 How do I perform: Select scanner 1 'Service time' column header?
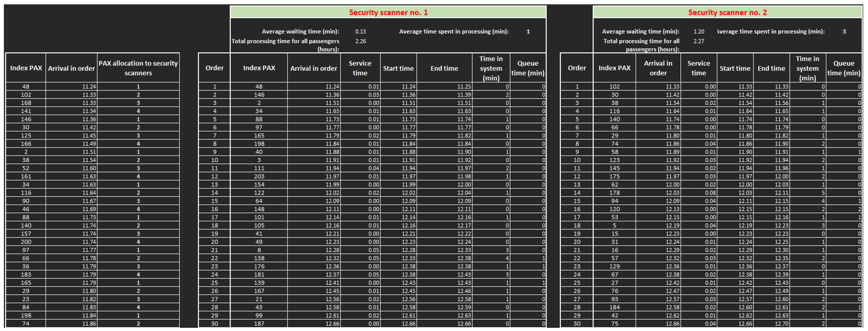pyautogui.click(x=360, y=68)
